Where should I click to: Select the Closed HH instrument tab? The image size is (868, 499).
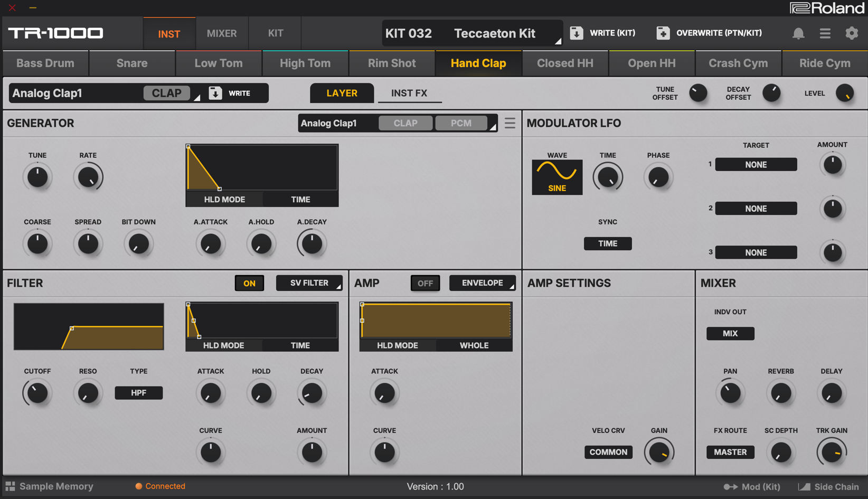click(x=564, y=63)
